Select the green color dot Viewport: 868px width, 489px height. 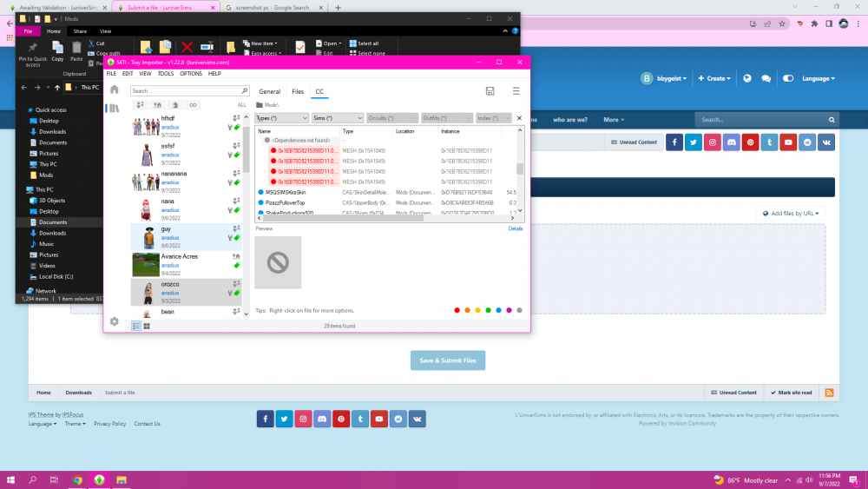point(488,311)
